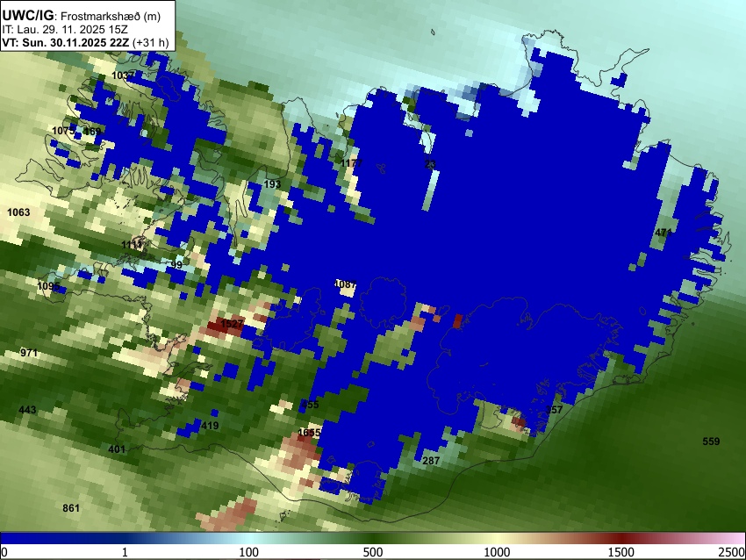Screen dimensions: 746x560
Task: Click the 'IT: Lau. 29. 11. 2025 15Z' line
Action: [65, 30]
